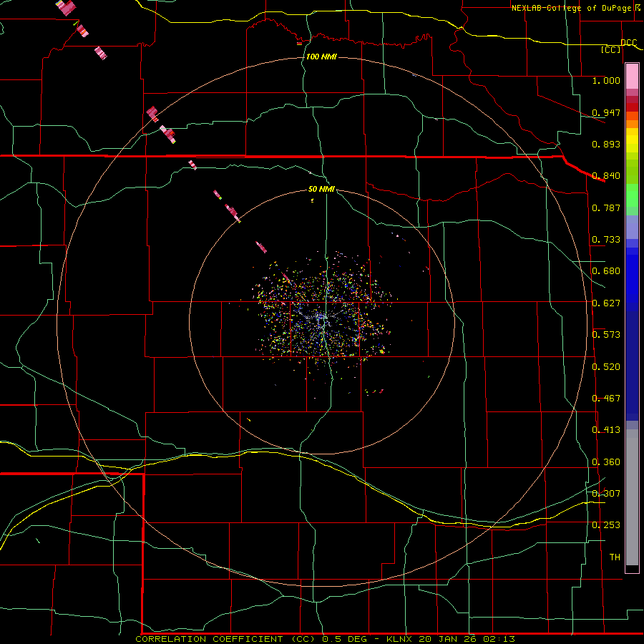
Task: Select the 0.573 scale value
Action: coord(606,335)
